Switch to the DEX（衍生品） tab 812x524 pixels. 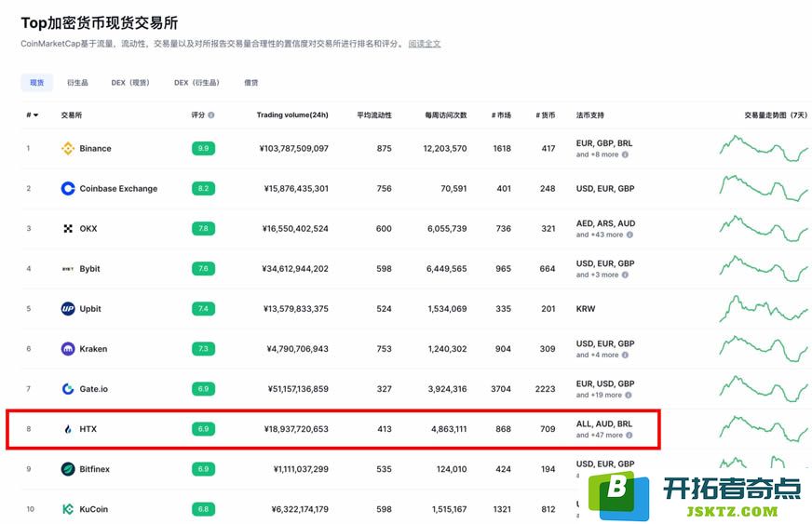[196, 82]
